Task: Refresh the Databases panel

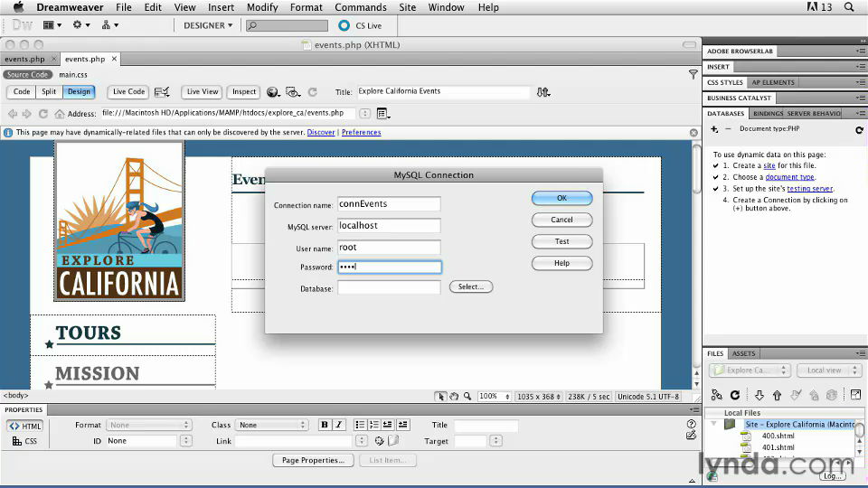Action: [x=859, y=130]
